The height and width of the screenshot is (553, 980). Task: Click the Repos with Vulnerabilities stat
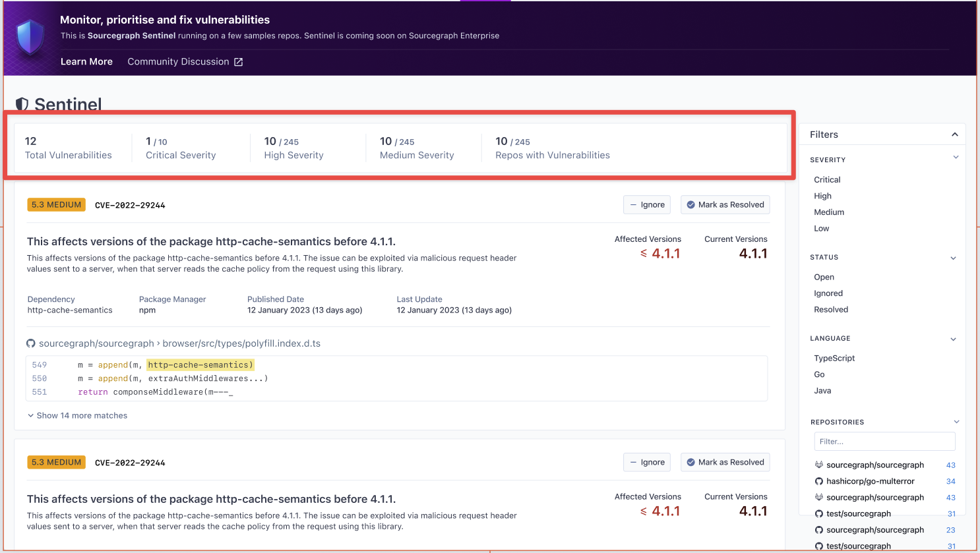coord(553,148)
